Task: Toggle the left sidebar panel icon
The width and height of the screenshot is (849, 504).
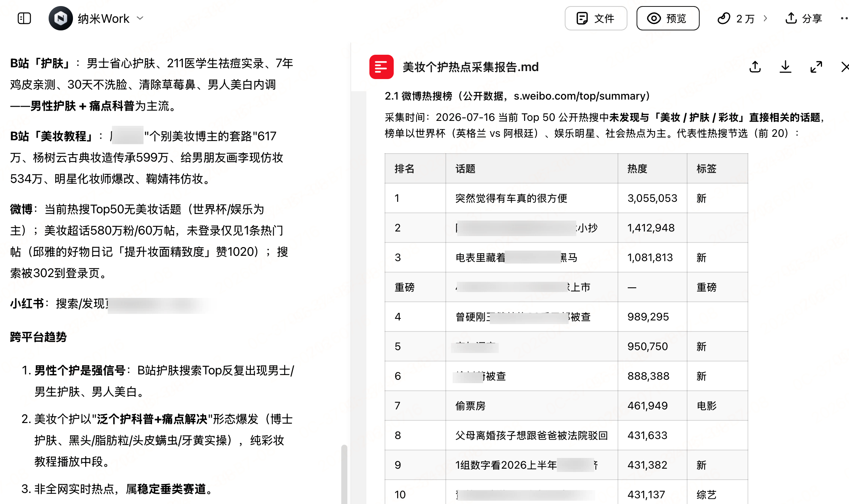Action: click(x=24, y=18)
